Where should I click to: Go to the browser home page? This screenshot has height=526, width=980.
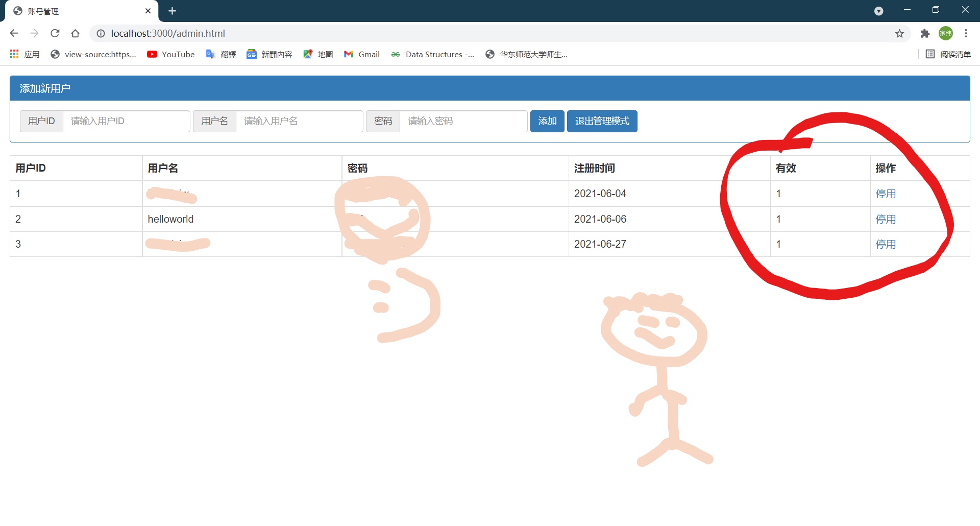[x=76, y=33]
